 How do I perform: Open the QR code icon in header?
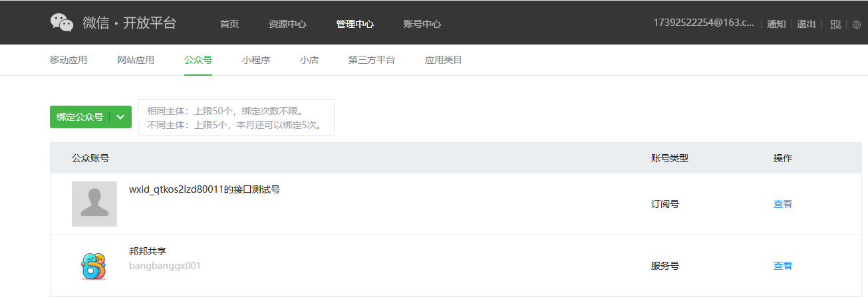[836, 24]
